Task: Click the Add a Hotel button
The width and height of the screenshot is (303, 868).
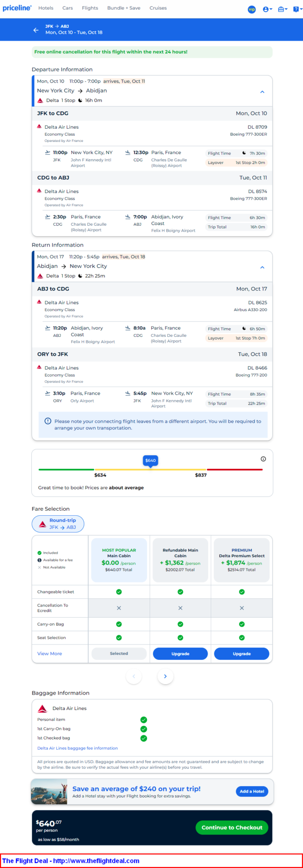Action: coord(252,791)
